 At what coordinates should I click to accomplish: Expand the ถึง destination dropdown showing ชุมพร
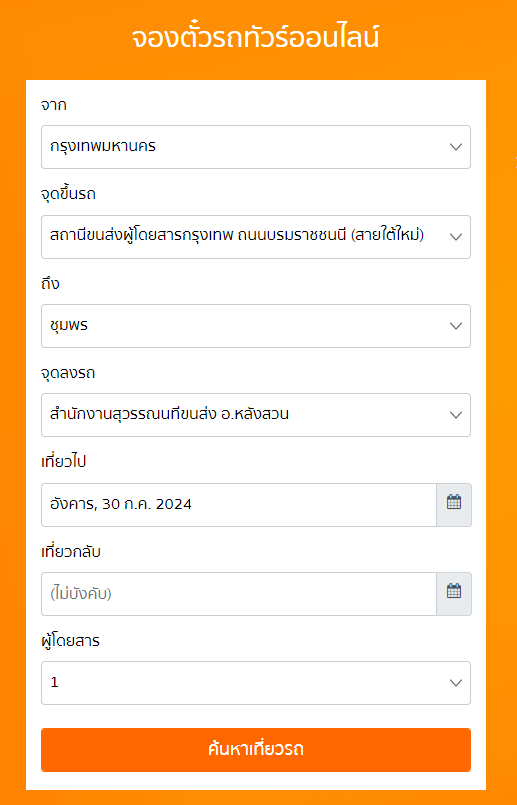[256, 326]
